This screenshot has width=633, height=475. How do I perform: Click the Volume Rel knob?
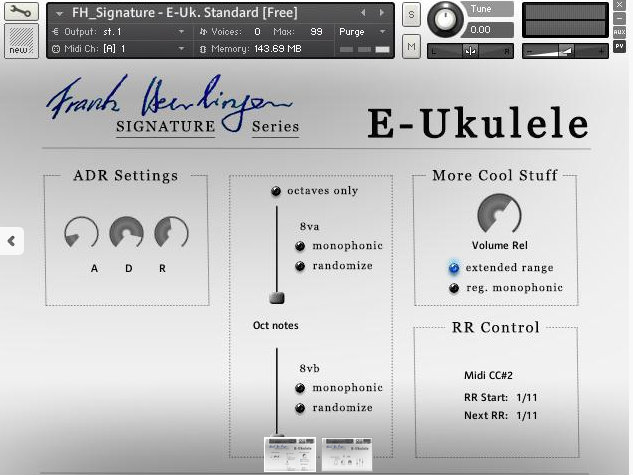[499, 215]
